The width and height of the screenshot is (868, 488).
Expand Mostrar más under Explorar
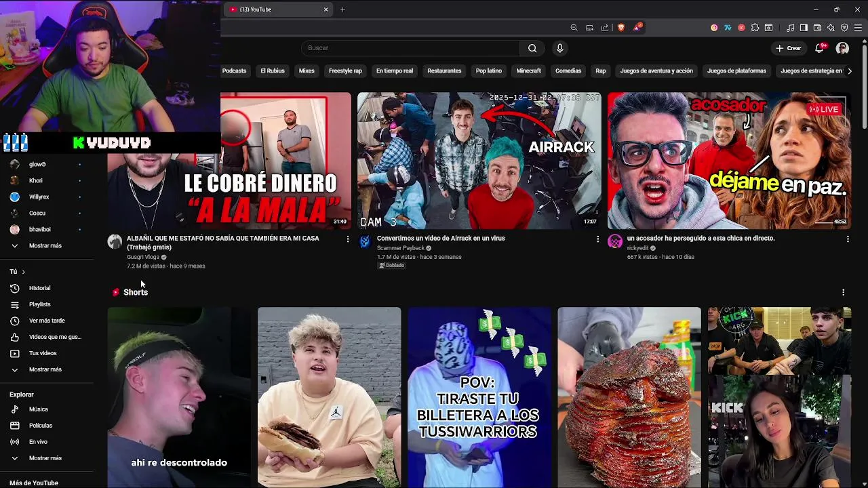click(46, 458)
